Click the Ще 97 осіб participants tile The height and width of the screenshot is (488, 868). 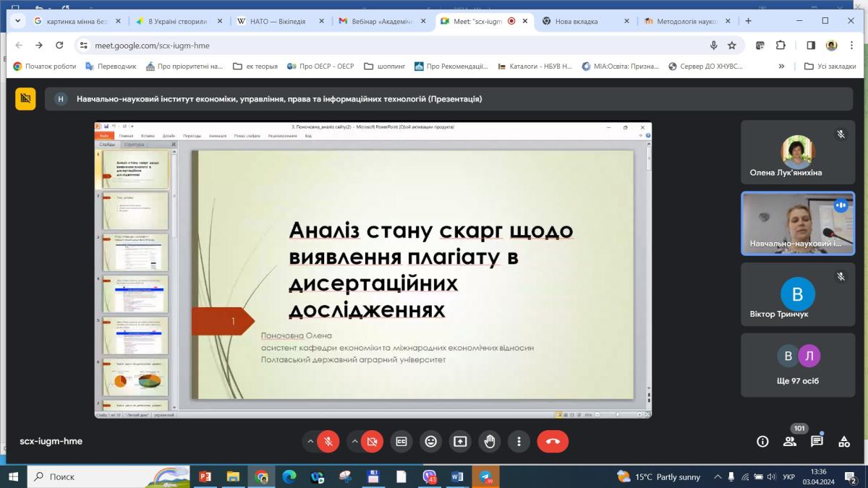coord(797,364)
